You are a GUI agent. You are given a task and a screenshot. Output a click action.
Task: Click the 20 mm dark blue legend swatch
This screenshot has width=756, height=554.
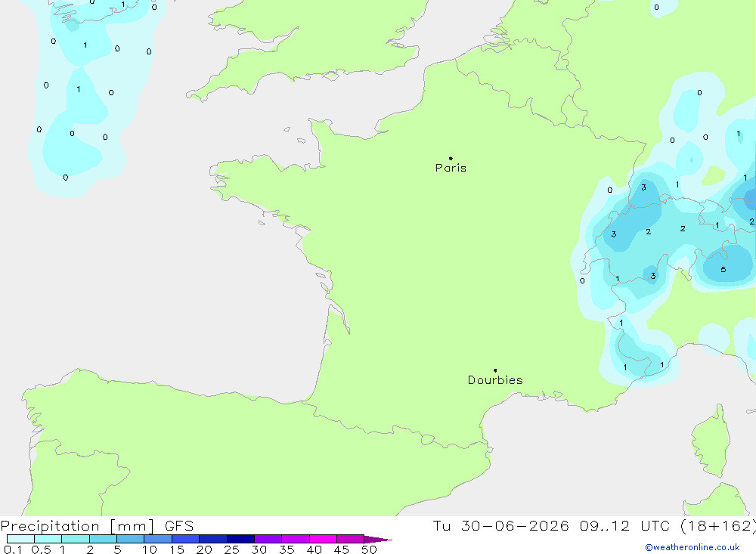[212, 539]
